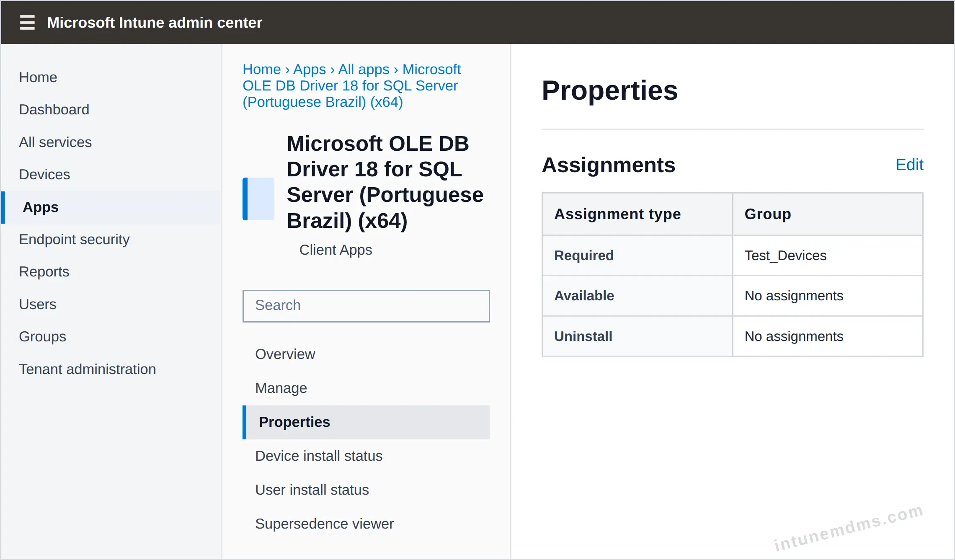Go to Home in left sidebar
This screenshot has height=560, width=955.
pos(38,77)
